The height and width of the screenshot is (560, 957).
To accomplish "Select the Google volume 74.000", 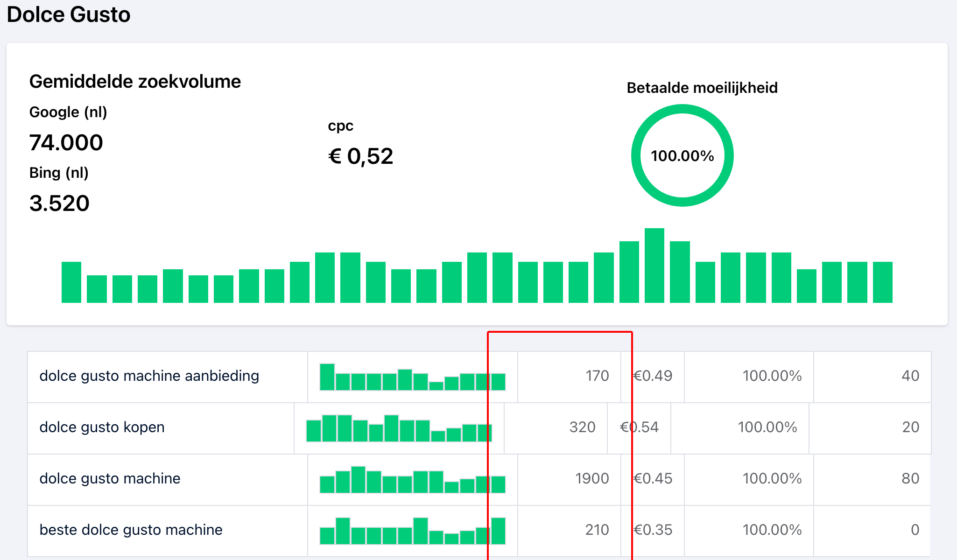I will pyautogui.click(x=66, y=143).
